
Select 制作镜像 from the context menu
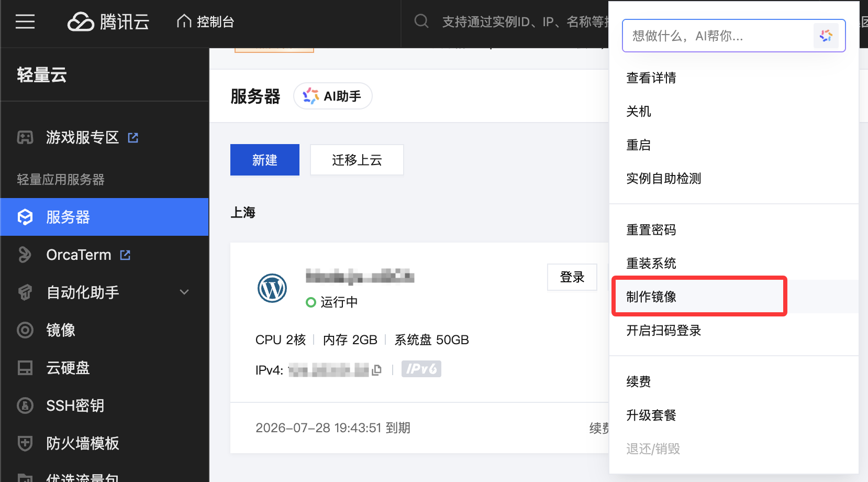pos(651,297)
